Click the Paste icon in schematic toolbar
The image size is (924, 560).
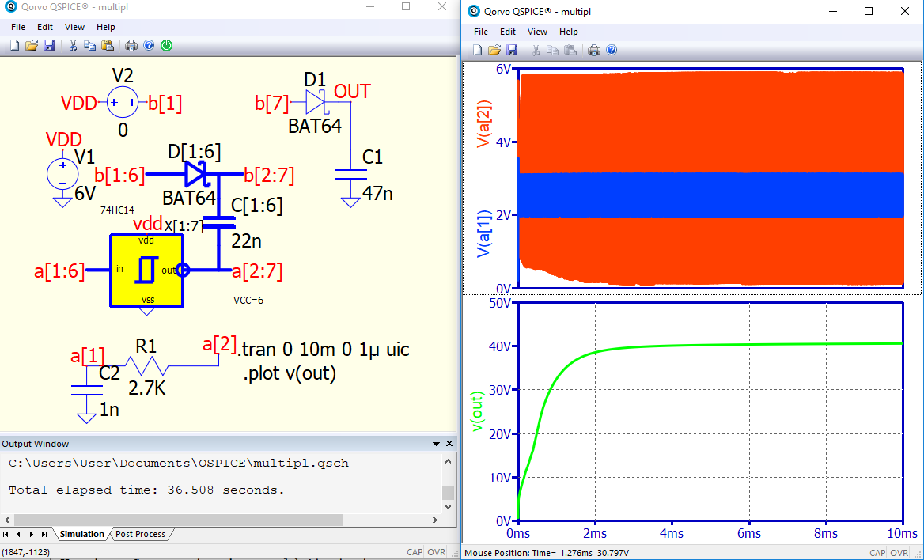pyautogui.click(x=108, y=45)
